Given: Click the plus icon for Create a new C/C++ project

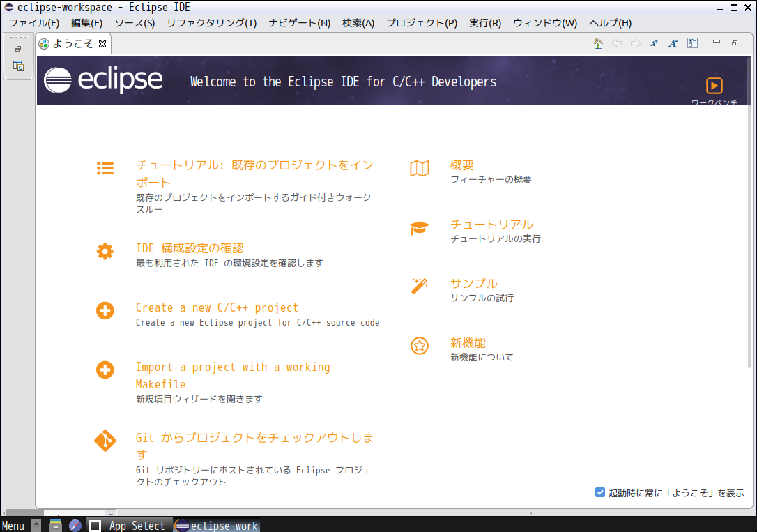Looking at the screenshot, I should [x=105, y=310].
